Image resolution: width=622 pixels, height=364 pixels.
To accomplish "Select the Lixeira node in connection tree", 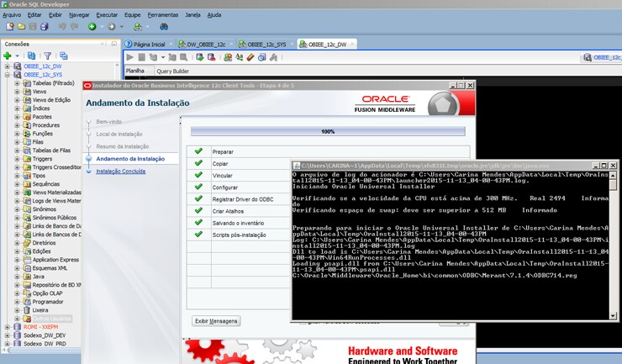I will click(x=40, y=310).
